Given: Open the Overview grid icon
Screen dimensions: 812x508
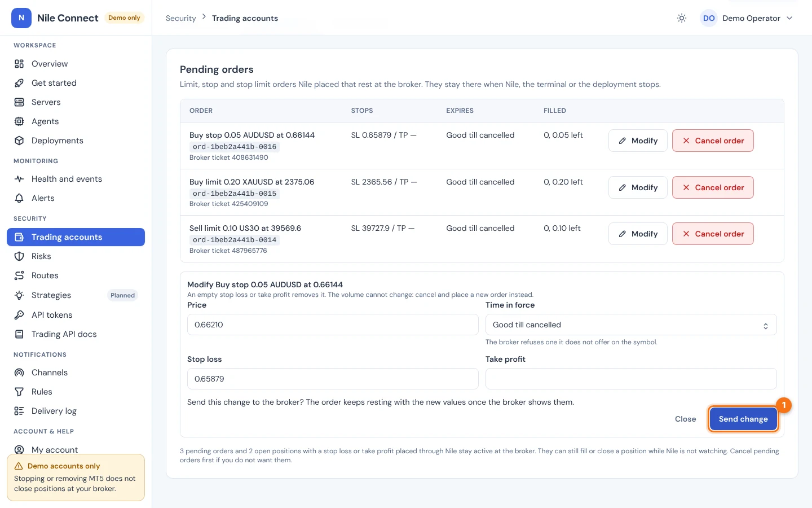Looking at the screenshot, I should click(19, 64).
